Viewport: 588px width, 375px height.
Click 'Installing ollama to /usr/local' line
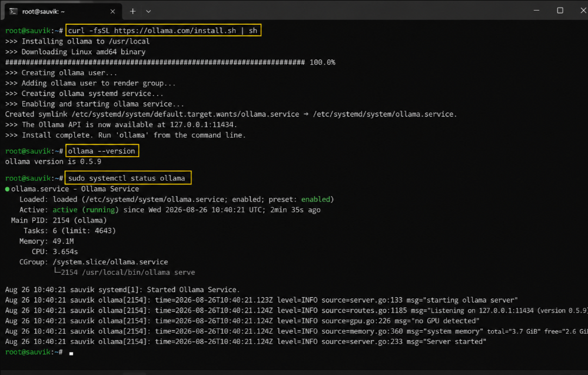[77, 41]
